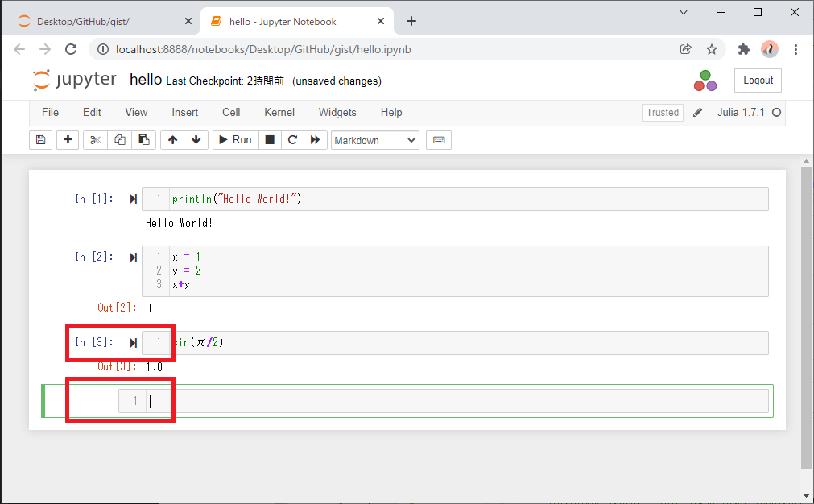Open browser extensions puzzle icon
The image size is (814, 504).
[x=744, y=49]
